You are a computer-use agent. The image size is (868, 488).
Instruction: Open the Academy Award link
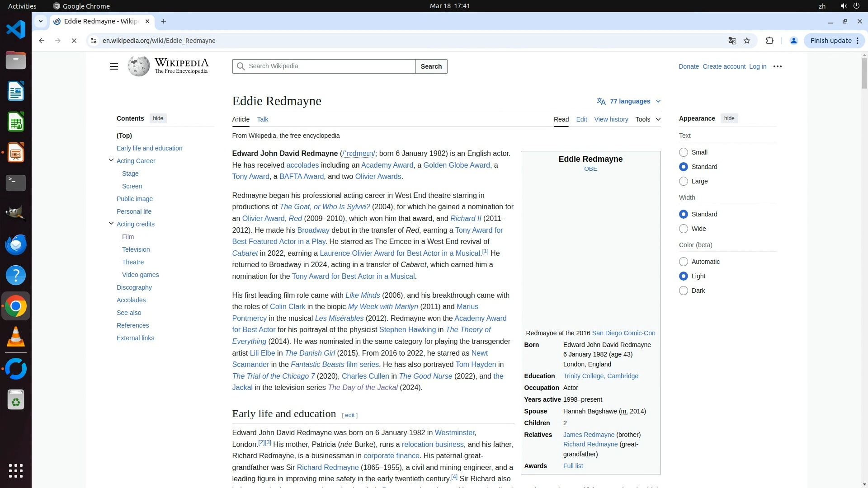click(387, 165)
